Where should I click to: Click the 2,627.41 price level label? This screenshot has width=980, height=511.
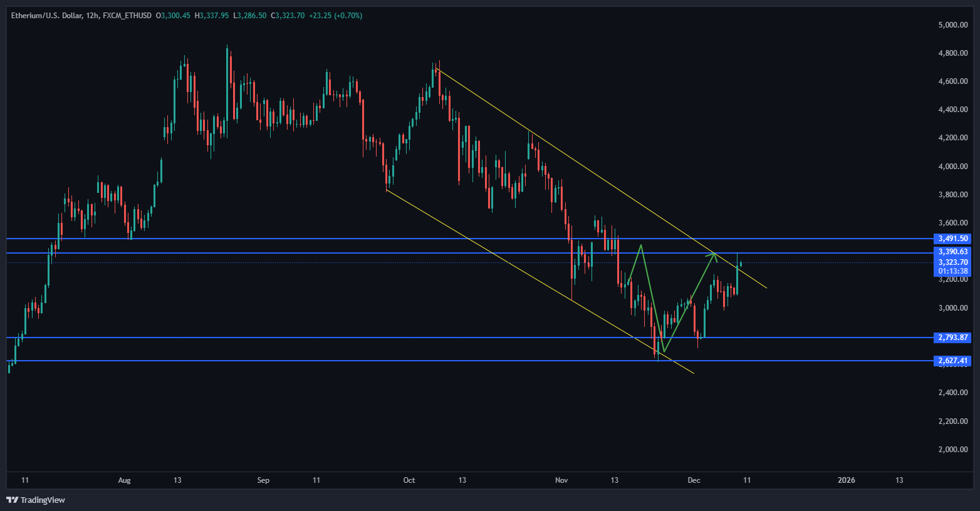click(952, 361)
